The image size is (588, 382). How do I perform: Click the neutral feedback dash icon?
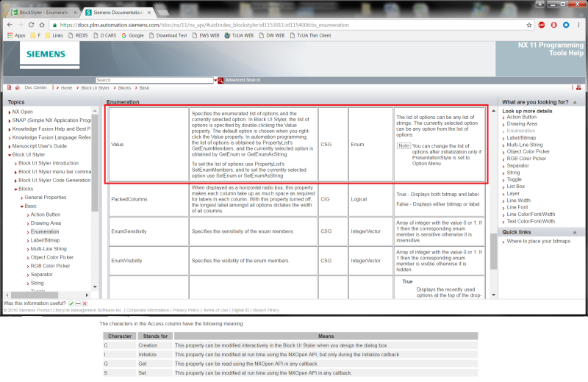pos(78,303)
